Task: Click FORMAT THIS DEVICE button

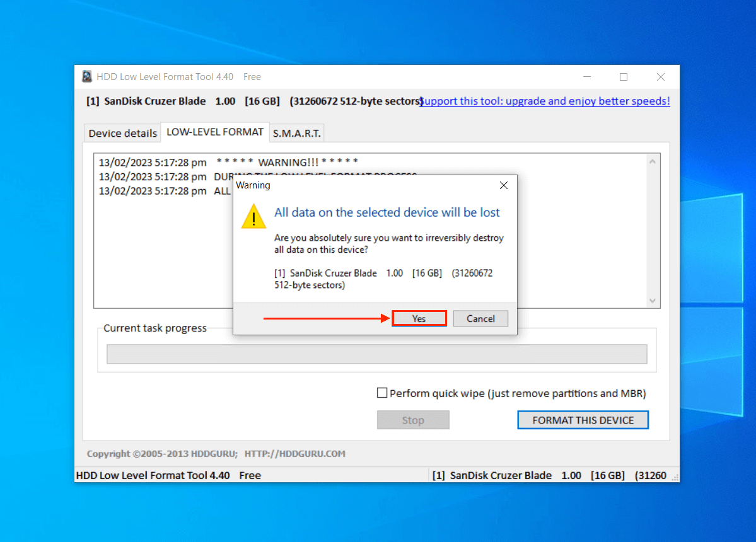Action: coord(583,420)
